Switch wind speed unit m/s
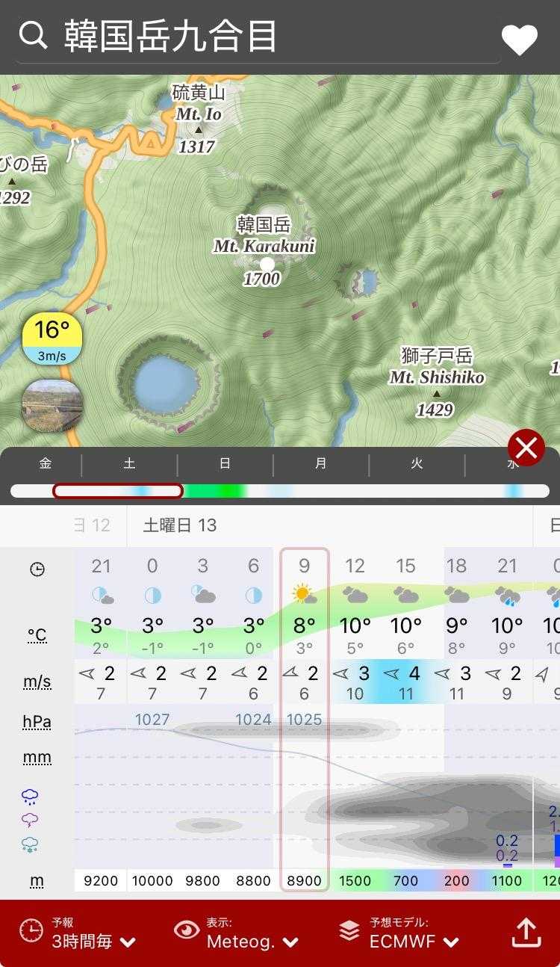 [x=37, y=682]
